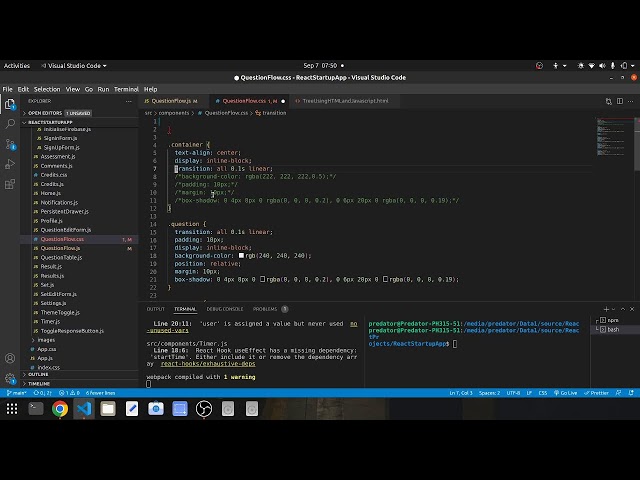This screenshot has height=480, width=640.
Task: Open the Visual Studio Code app menu dropdown
Action: coord(74,66)
